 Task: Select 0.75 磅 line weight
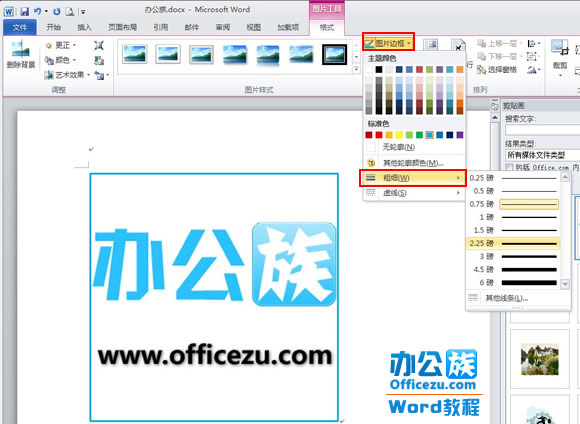pos(513,204)
